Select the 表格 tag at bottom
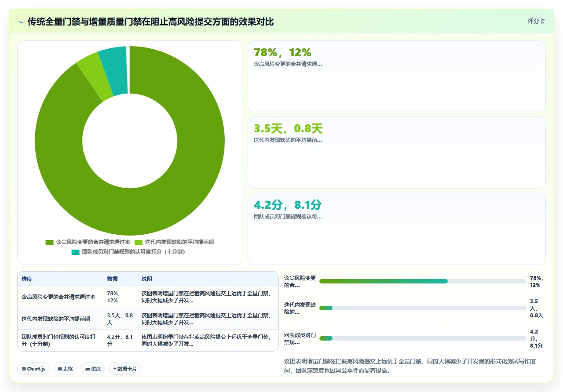 [x=65, y=369]
